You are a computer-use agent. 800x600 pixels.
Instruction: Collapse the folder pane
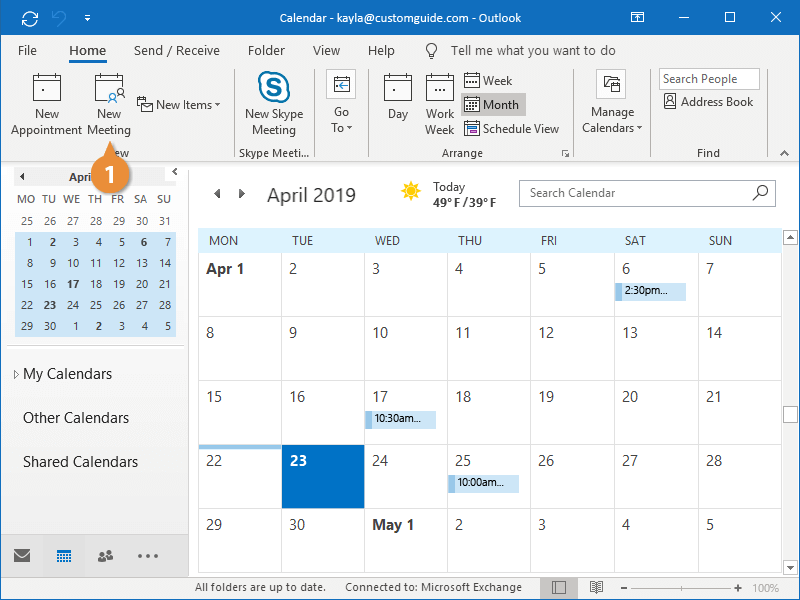174,172
